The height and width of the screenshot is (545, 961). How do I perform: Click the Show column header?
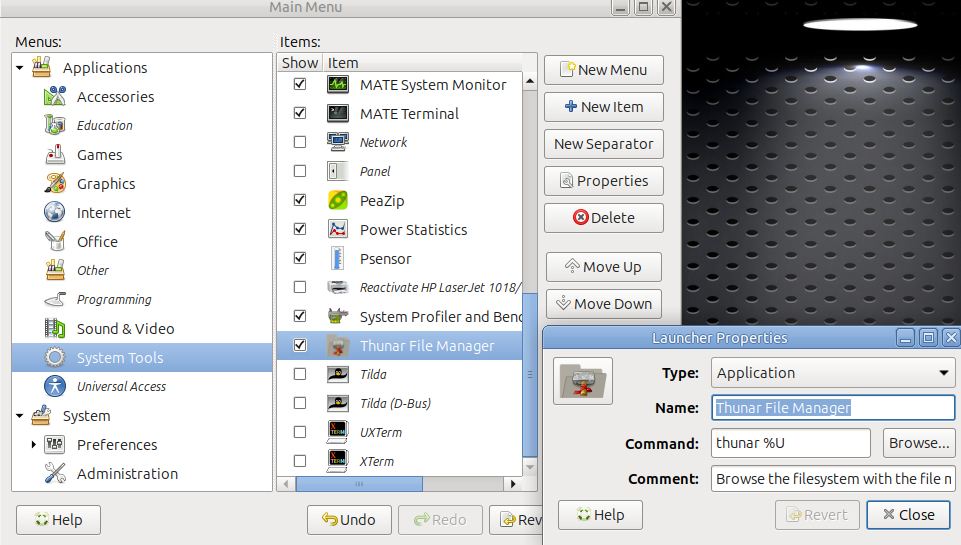(x=300, y=63)
